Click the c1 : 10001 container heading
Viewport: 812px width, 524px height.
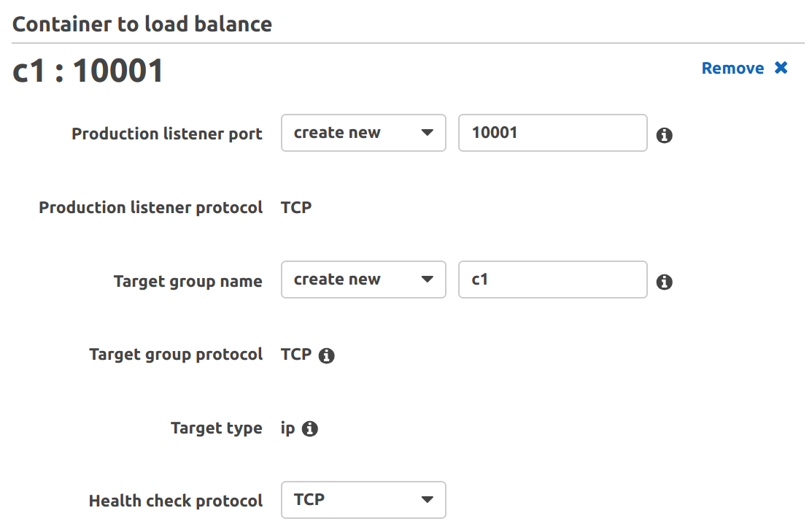pyautogui.click(x=88, y=70)
